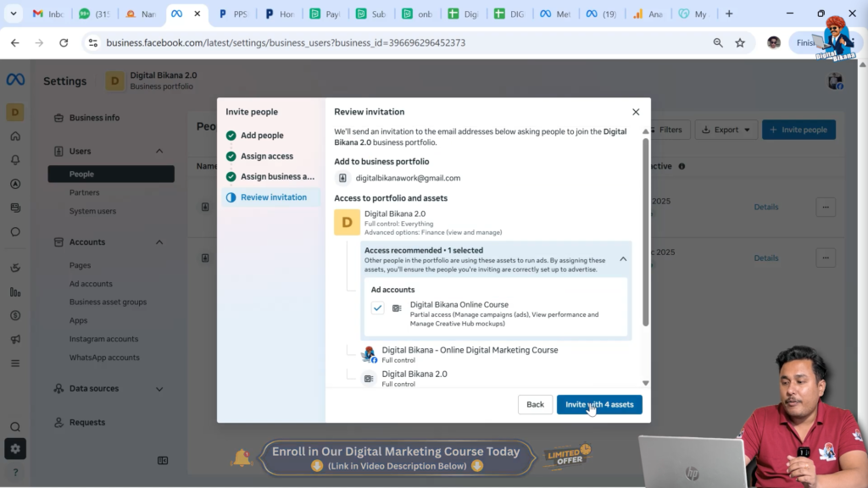Open the megaphone ads icon in the rail
This screenshot has height=488, width=868.
pyautogui.click(x=15, y=337)
